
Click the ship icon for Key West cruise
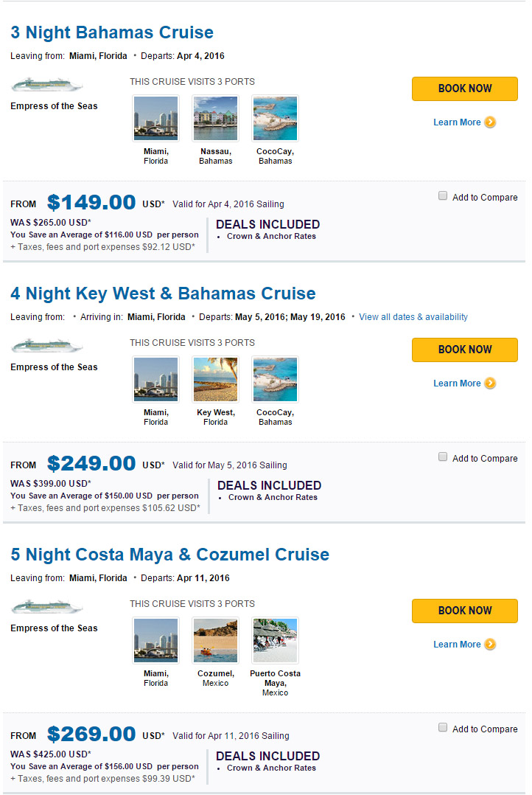click(47, 346)
